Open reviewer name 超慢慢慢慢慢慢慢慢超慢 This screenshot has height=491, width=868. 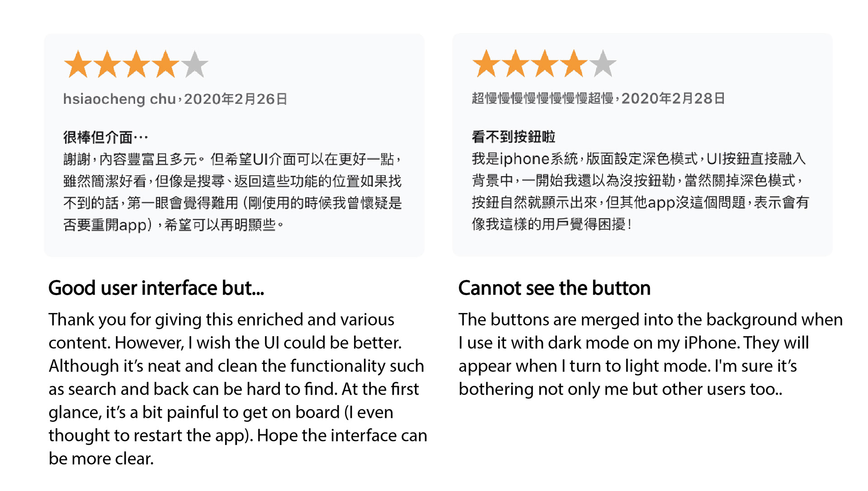coord(542,98)
